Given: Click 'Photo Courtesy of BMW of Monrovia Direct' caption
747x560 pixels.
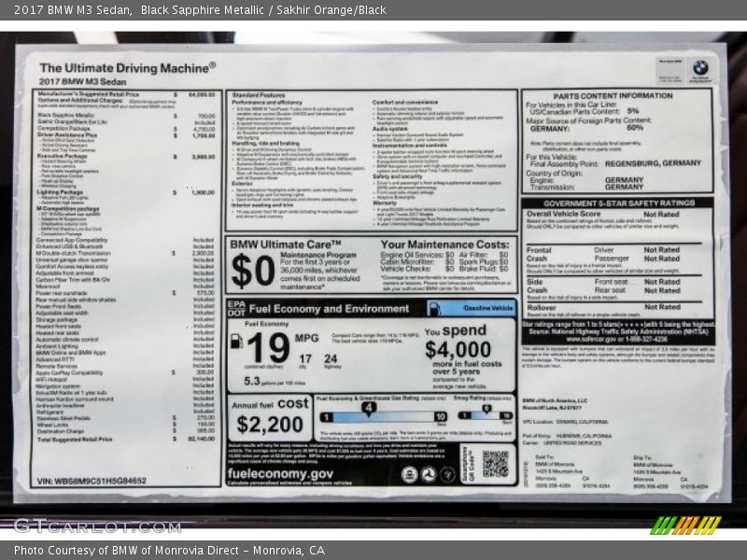Looking at the screenshot, I should (170, 551).
